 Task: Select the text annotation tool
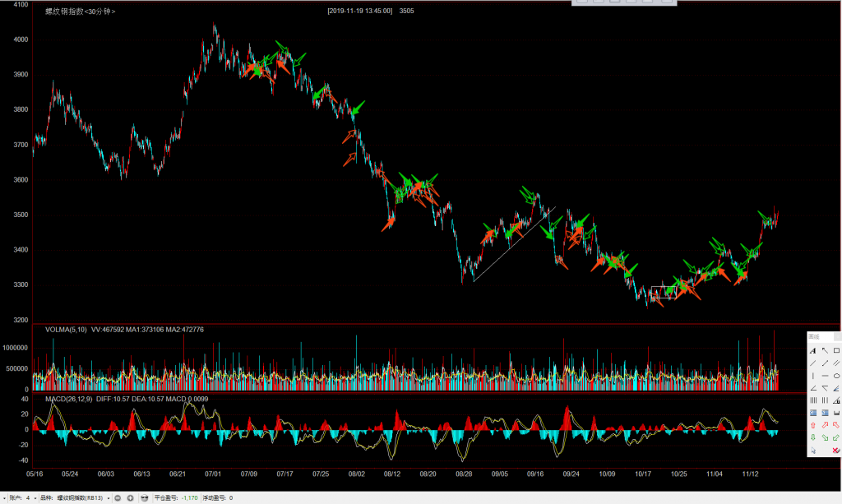pos(813,351)
